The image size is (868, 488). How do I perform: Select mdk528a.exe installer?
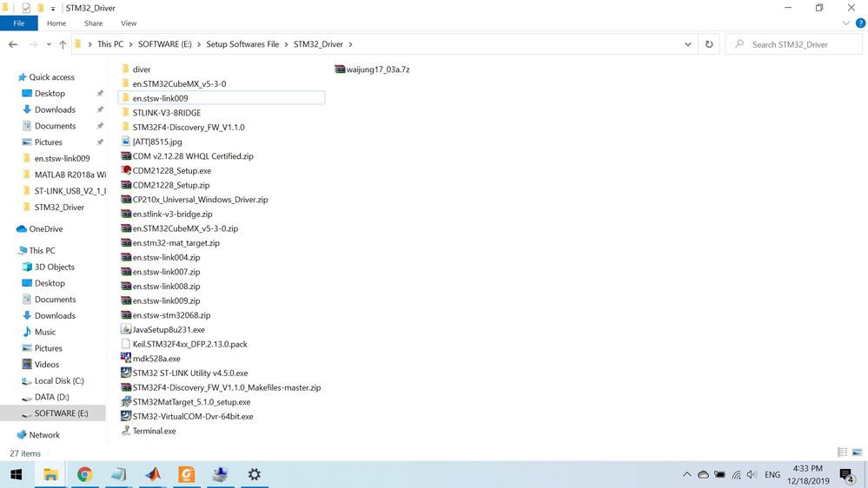(150, 358)
